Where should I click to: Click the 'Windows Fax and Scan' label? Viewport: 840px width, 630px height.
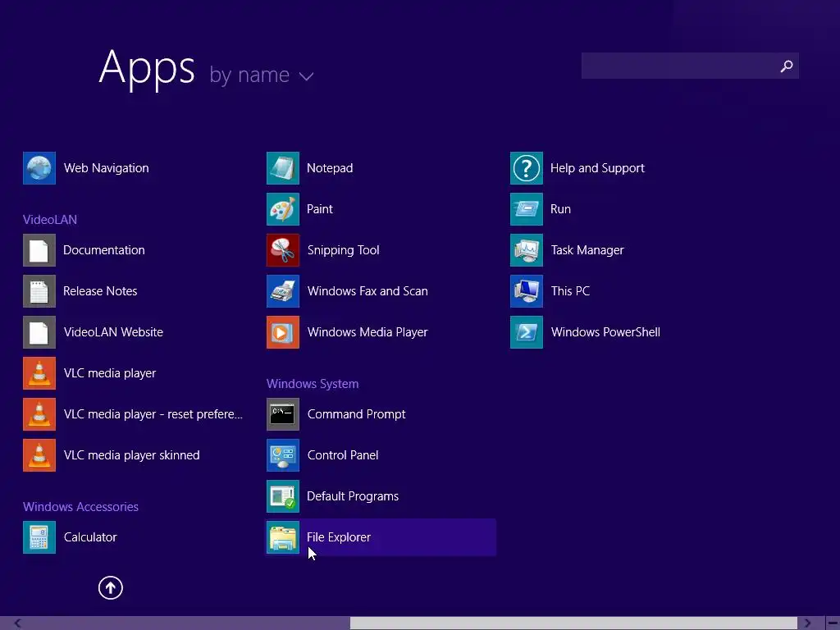[x=367, y=291]
